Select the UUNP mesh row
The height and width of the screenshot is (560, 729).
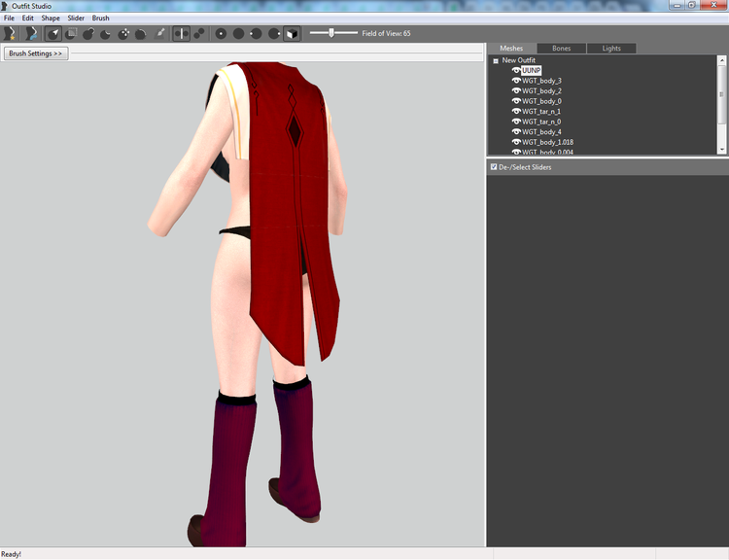tap(531, 70)
